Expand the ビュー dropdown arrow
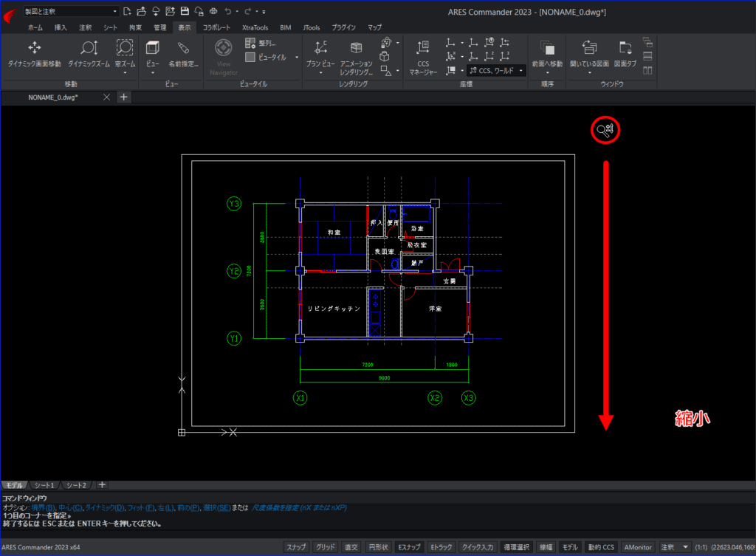The height and width of the screenshot is (556, 756). pos(153,73)
